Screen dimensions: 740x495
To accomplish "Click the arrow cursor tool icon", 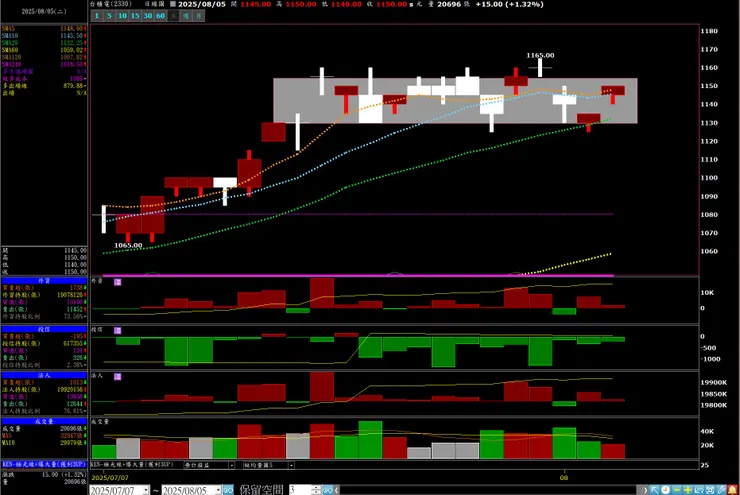I will [655, 490].
